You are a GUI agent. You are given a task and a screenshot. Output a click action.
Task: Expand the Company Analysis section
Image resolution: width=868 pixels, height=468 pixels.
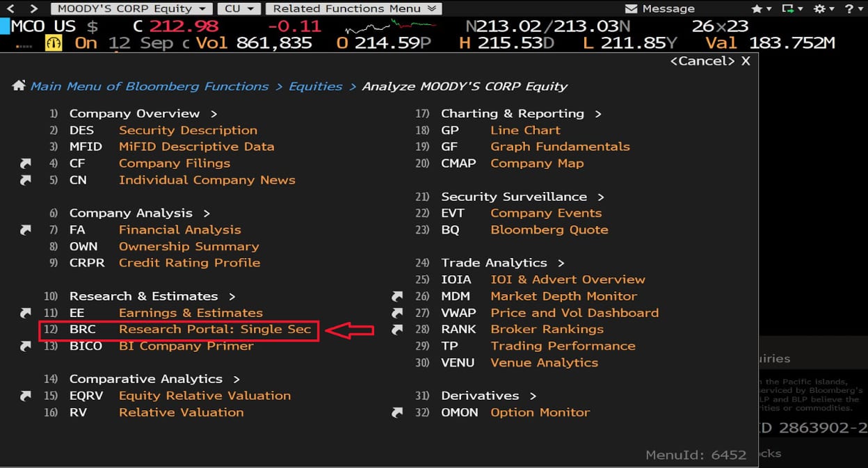(x=139, y=213)
